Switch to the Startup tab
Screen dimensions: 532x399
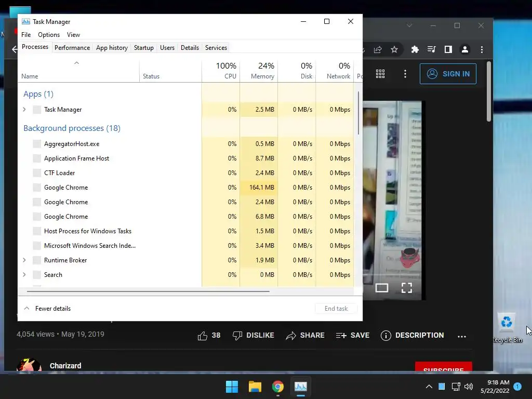pyautogui.click(x=143, y=48)
